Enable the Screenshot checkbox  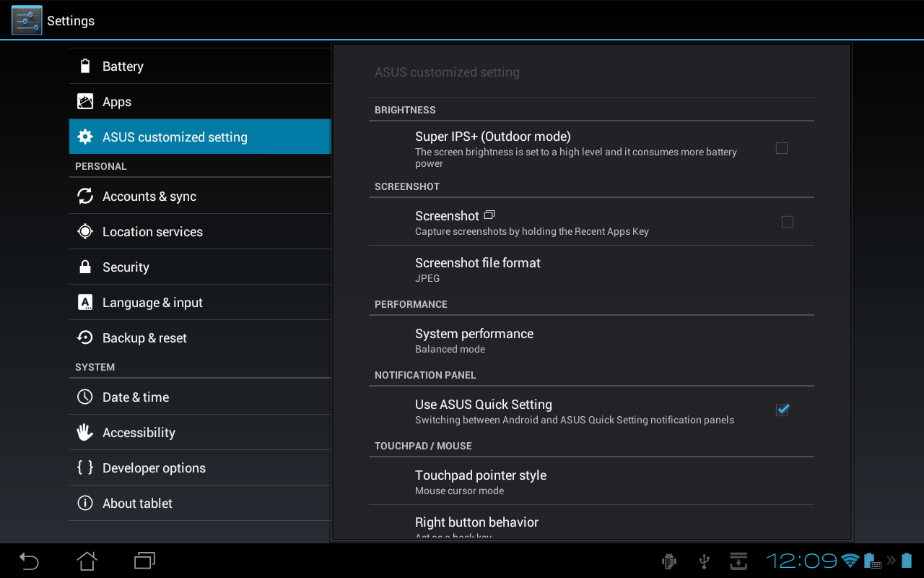pos(788,222)
